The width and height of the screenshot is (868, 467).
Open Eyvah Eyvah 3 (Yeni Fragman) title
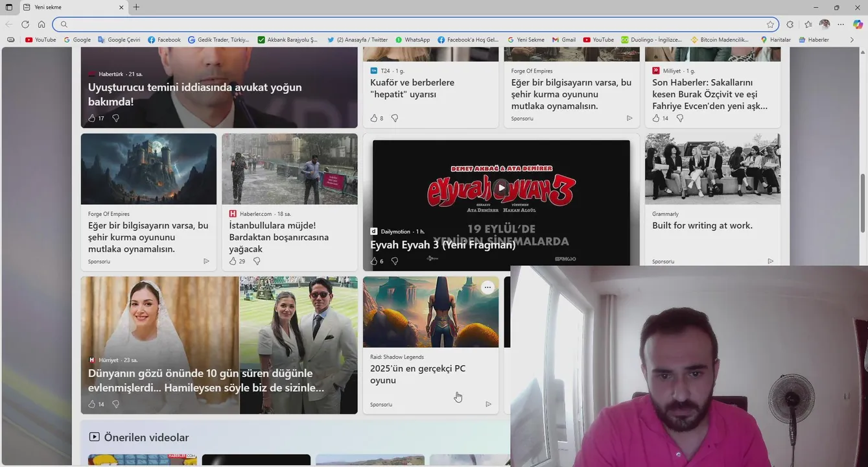click(x=443, y=245)
